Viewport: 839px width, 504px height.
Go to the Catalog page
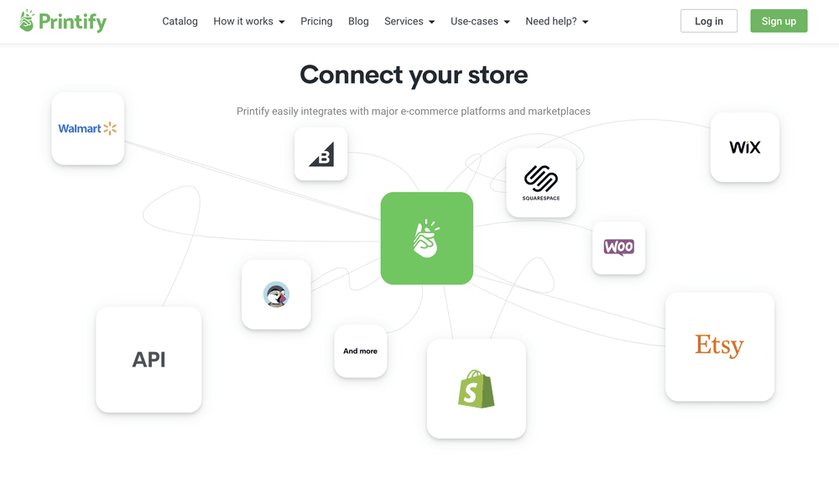180,22
